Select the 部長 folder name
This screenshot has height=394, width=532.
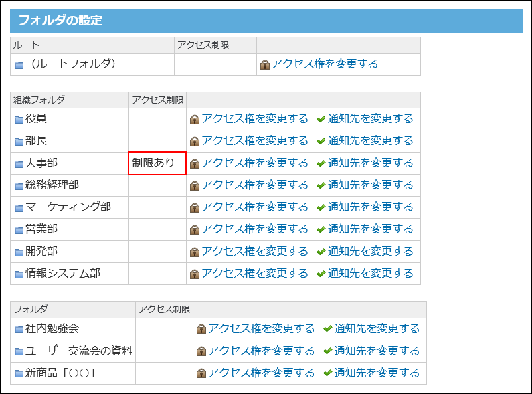click(x=36, y=141)
